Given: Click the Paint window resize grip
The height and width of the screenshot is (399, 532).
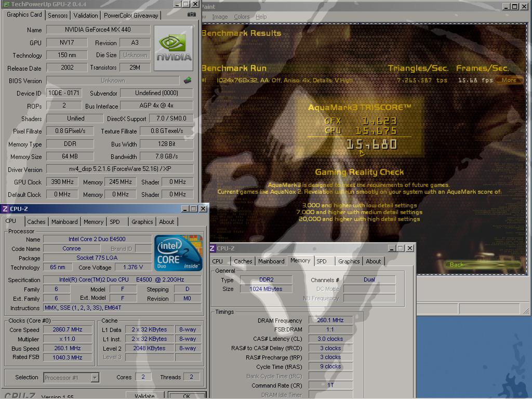Looking at the screenshot, I should pyautogui.click(x=526, y=311).
